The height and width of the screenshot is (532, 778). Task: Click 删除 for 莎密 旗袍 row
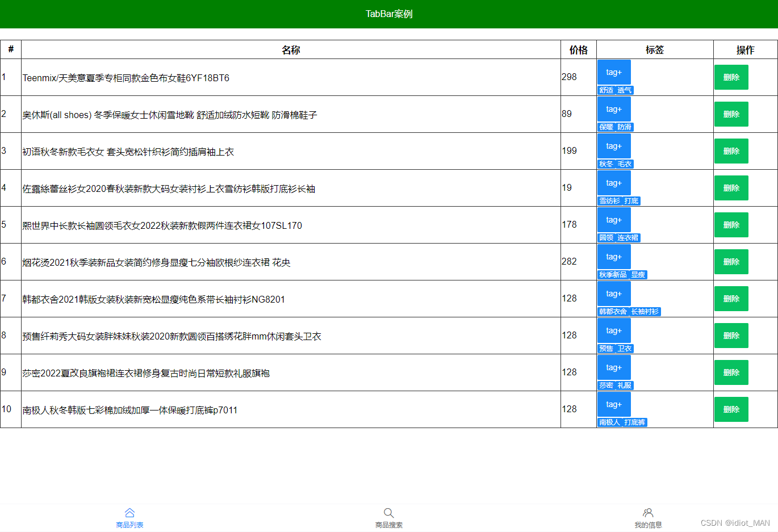click(x=731, y=372)
